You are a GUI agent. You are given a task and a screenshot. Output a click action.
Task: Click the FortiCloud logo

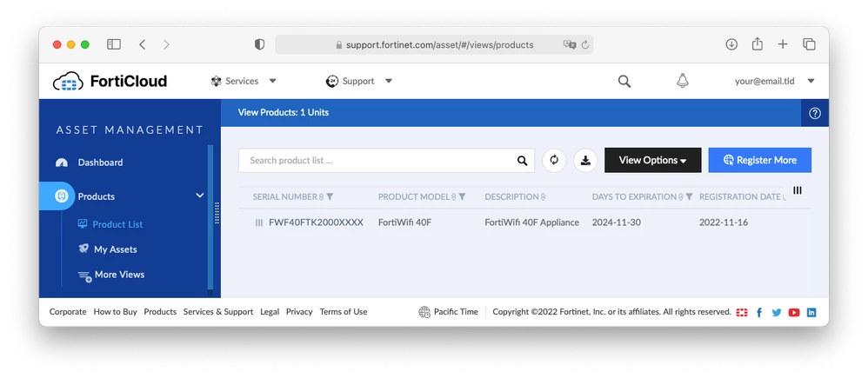pos(110,82)
